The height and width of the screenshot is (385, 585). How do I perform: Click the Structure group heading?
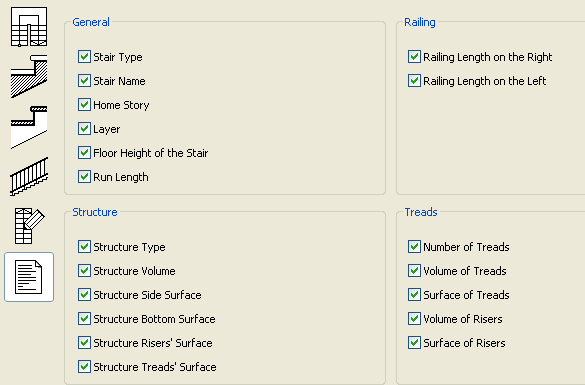click(95, 212)
